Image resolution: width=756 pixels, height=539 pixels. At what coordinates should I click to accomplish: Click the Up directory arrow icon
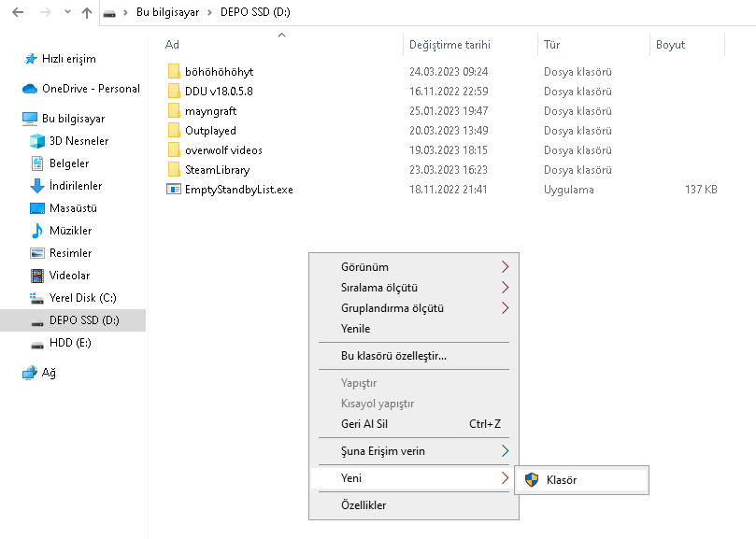coord(87,14)
